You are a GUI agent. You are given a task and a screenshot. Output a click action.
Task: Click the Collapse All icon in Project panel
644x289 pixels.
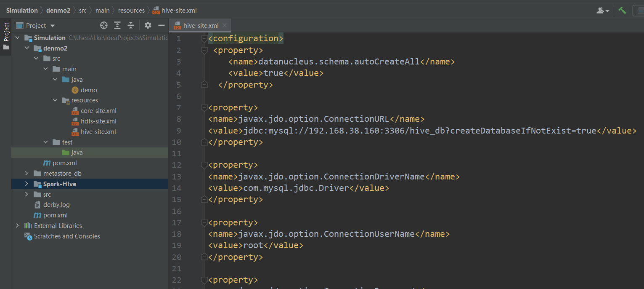131,25
